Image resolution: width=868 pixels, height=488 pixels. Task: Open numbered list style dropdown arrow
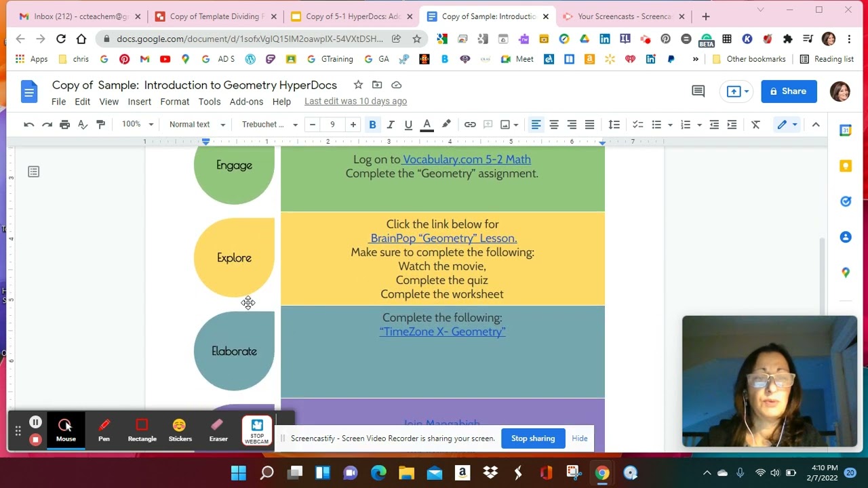pos(699,125)
